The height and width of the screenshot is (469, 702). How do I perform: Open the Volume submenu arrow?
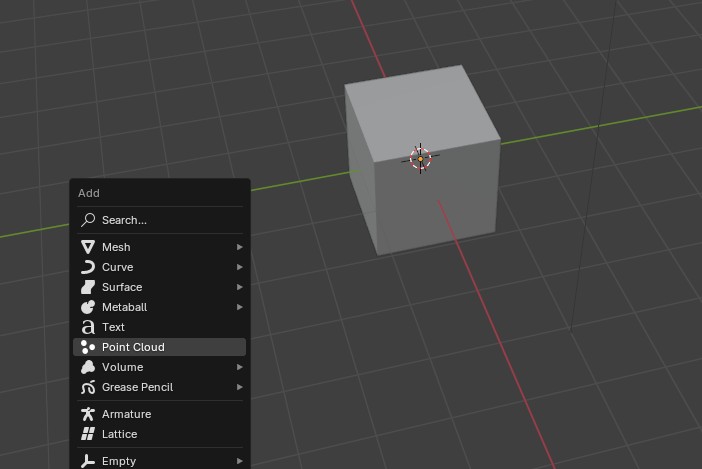point(240,367)
